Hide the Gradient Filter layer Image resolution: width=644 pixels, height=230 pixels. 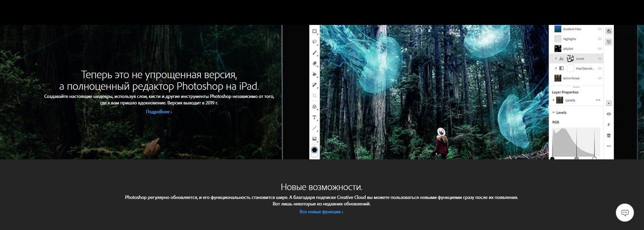pyautogui.click(x=600, y=29)
